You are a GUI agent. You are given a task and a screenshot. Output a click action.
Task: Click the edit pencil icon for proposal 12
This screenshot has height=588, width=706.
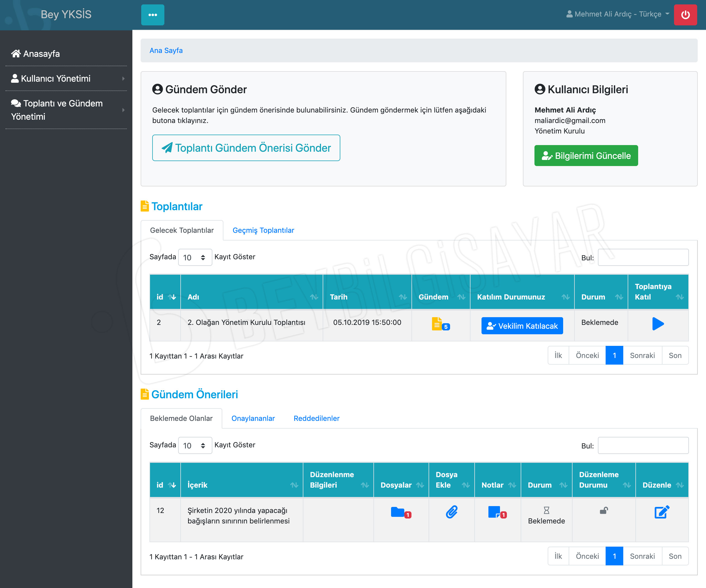pos(662,512)
